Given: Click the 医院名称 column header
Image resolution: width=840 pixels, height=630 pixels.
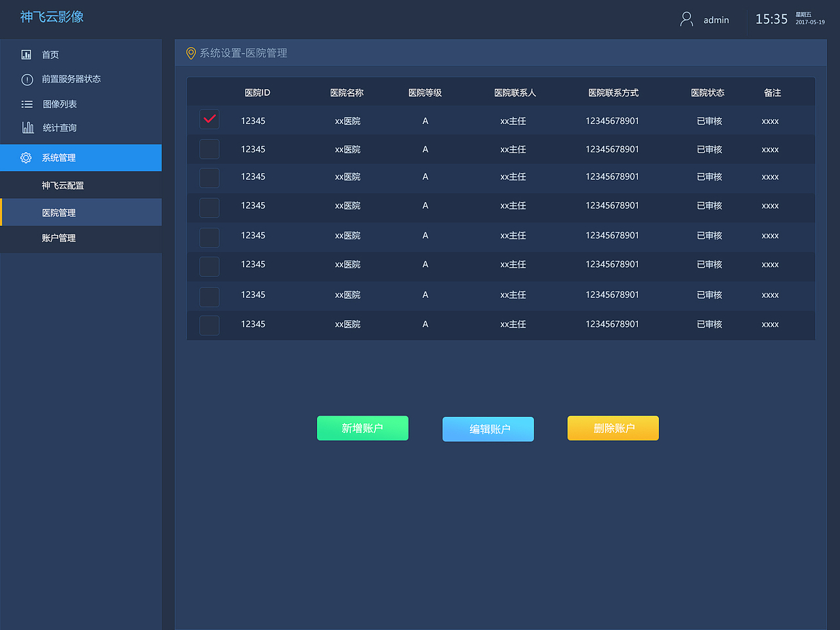Looking at the screenshot, I should [346, 93].
